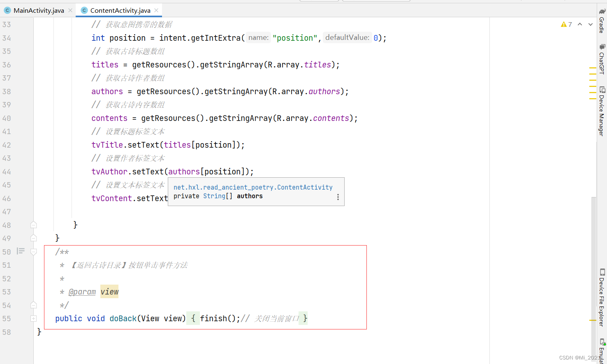Screen dimensions: 607x364
Task: Click line number 47 in the gutter
Action: tap(7, 212)
